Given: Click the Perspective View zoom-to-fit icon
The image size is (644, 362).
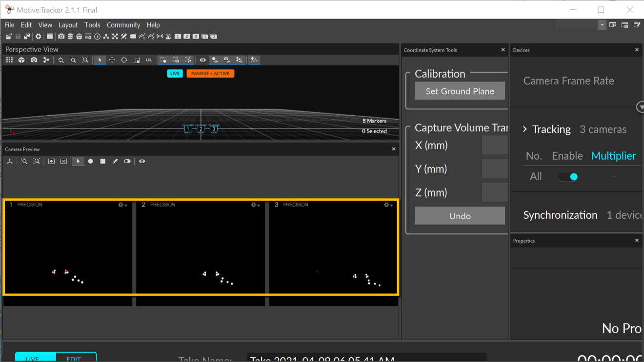Looking at the screenshot, I should coord(85,60).
